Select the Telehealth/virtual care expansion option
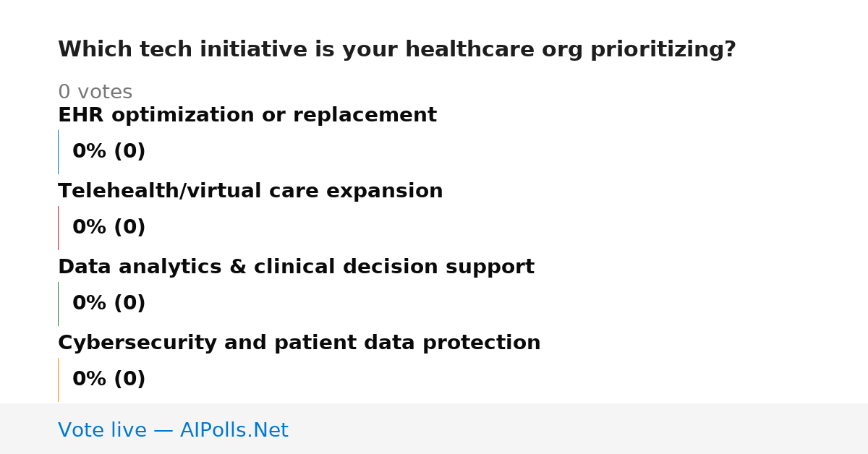The image size is (868, 454). point(250,192)
